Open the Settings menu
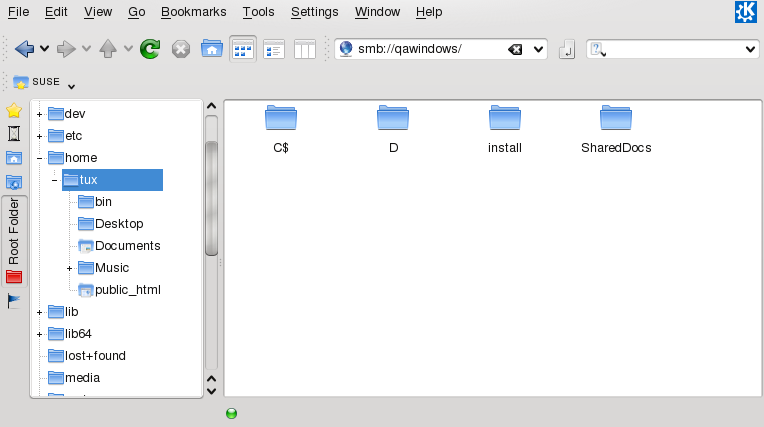The image size is (764, 427). (x=314, y=12)
